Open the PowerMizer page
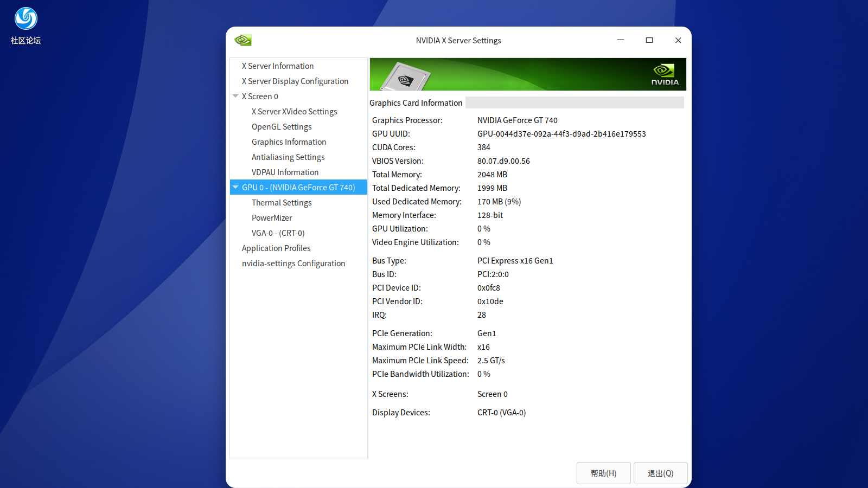This screenshot has height=488, width=868. pos(272,218)
